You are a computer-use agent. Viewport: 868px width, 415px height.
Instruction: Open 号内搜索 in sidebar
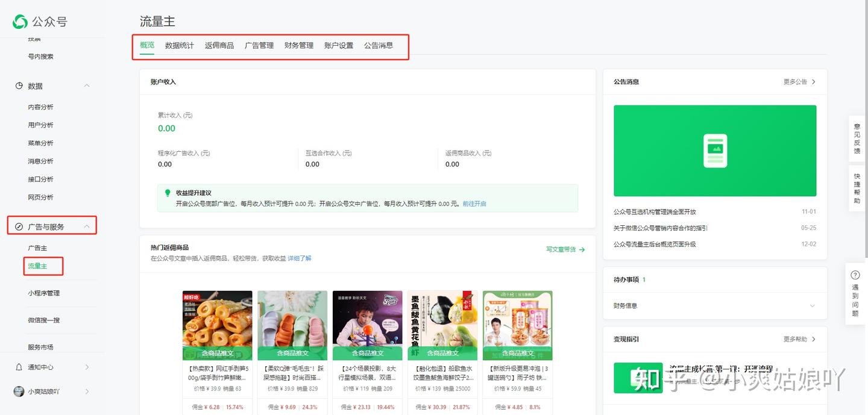click(x=41, y=57)
